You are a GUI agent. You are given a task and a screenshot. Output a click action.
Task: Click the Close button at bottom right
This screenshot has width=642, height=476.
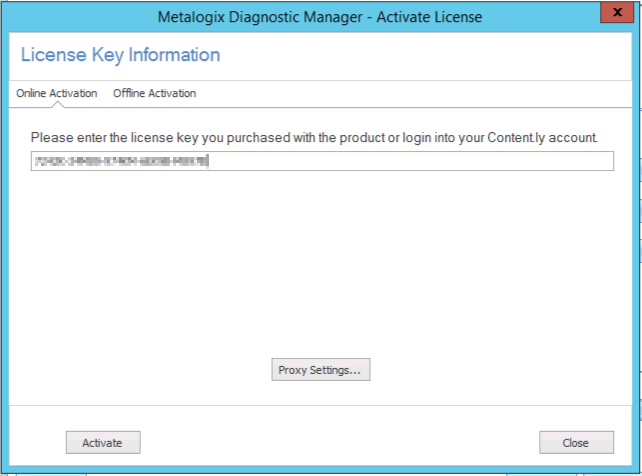click(x=575, y=442)
